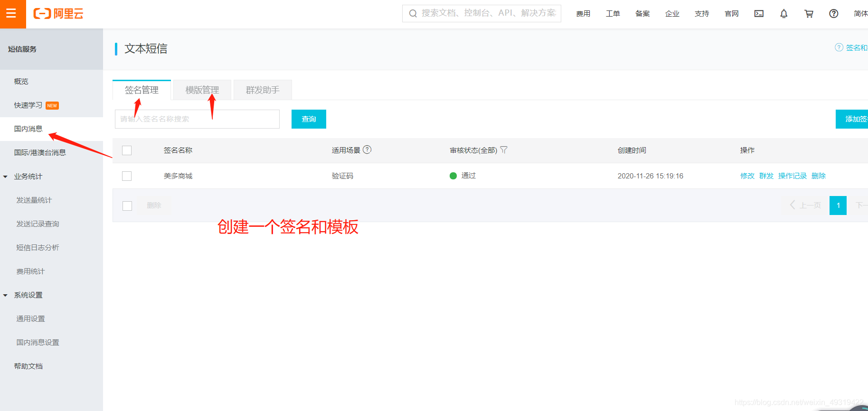Open the 简体 language selector
Image resolution: width=868 pixels, height=411 pixels.
pyautogui.click(x=860, y=14)
